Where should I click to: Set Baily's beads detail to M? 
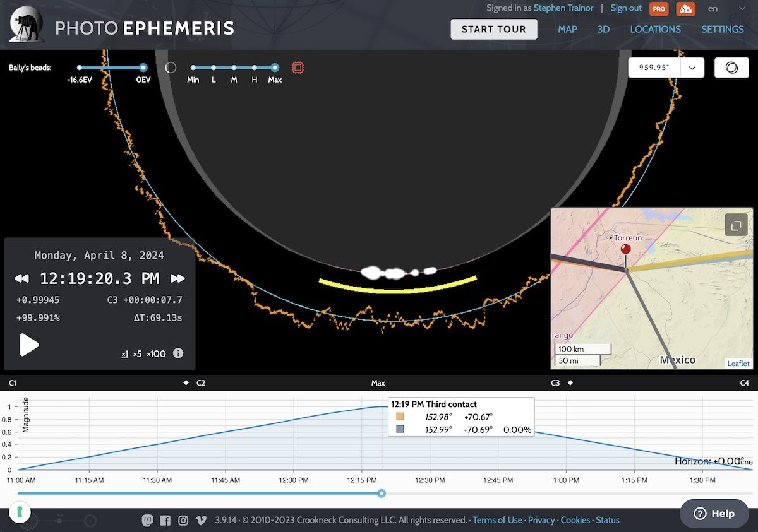tap(234, 68)
